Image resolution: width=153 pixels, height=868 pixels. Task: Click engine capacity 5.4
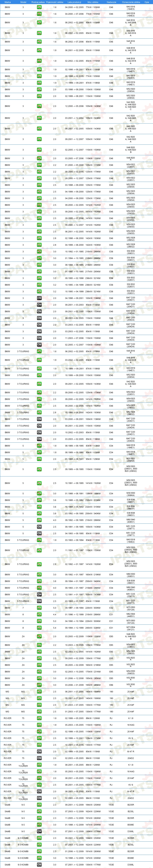pyautogui.click(x=55, y=628)
